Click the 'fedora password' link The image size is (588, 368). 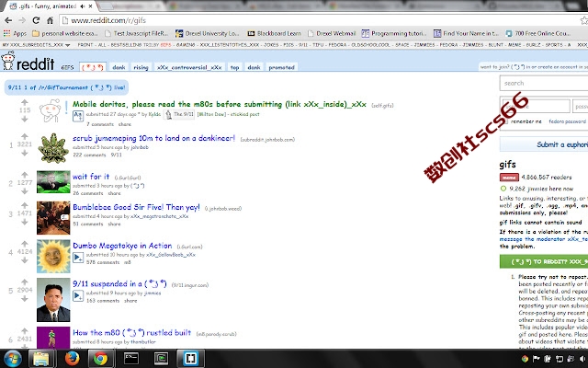pos(567,121)
